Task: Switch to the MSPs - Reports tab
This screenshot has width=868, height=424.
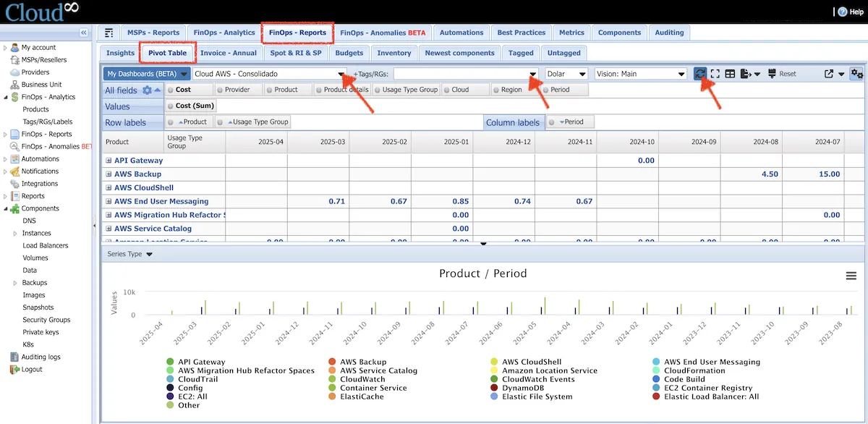Action: click(x=153, y=33)
